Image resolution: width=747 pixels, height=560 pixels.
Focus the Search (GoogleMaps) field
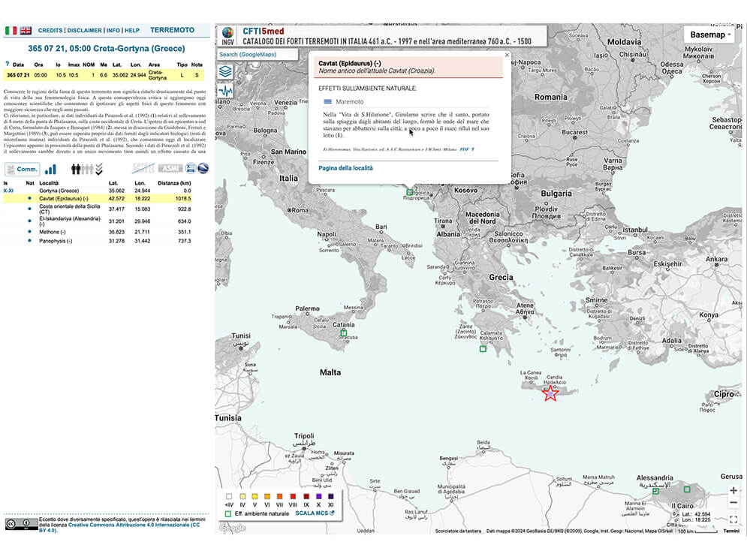(x=258, y=55)
